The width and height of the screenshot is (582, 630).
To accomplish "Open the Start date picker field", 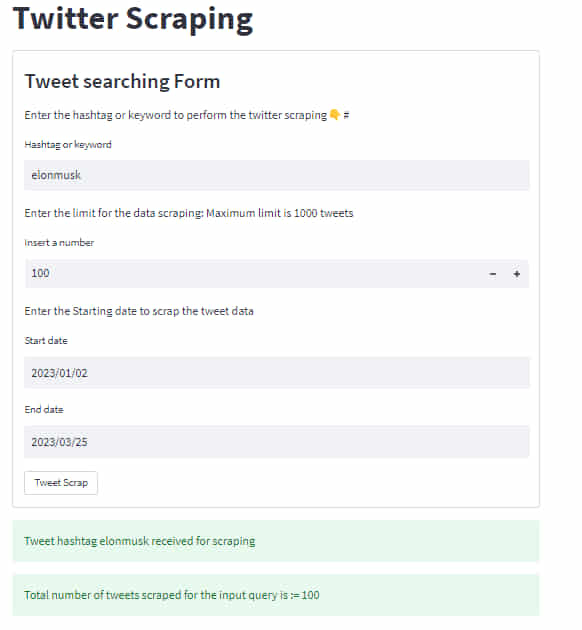I will pyautogui.click(x=277, y=373).
